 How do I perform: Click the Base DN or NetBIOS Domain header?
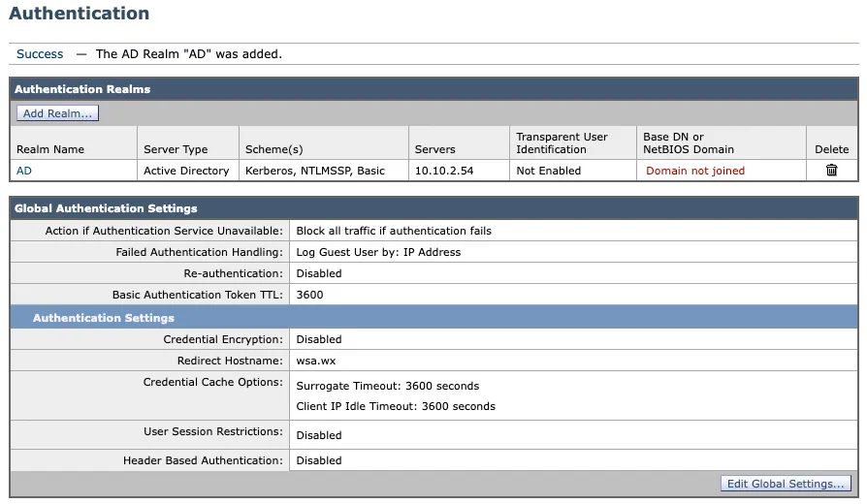point(689,143)
